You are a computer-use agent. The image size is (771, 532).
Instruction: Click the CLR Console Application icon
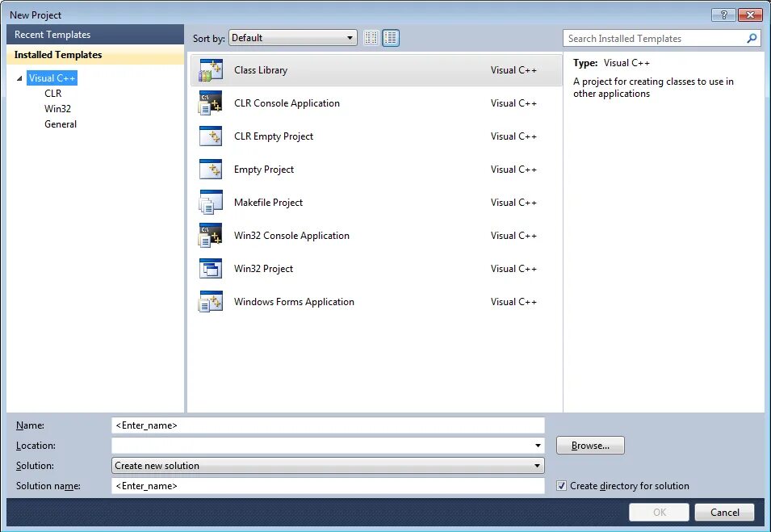coord(211,103)
